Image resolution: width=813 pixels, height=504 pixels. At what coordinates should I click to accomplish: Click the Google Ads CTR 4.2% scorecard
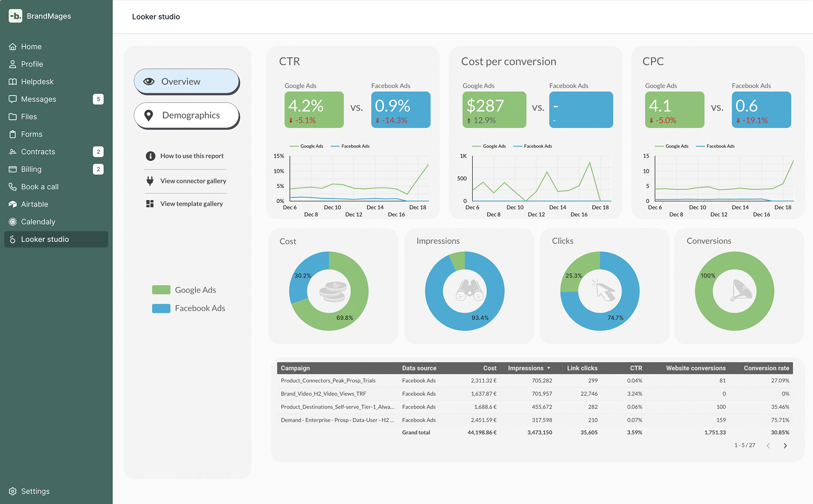314,110
